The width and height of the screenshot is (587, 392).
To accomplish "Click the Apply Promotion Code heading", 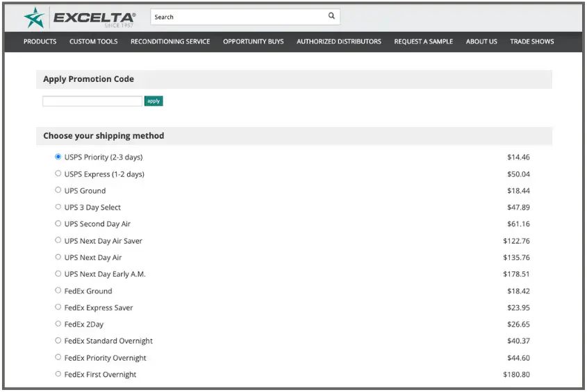I will (88, 79).
